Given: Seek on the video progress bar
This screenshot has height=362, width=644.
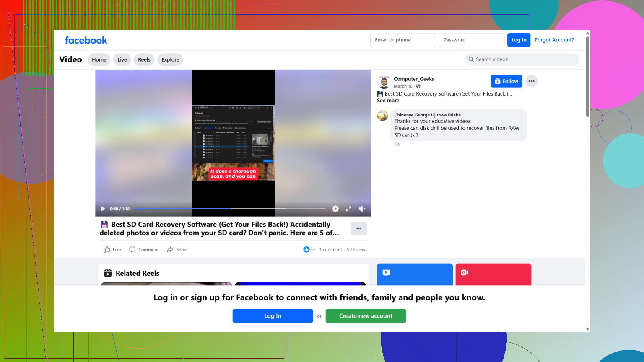Looking at the screenshot, I should (x=229, y=209).
